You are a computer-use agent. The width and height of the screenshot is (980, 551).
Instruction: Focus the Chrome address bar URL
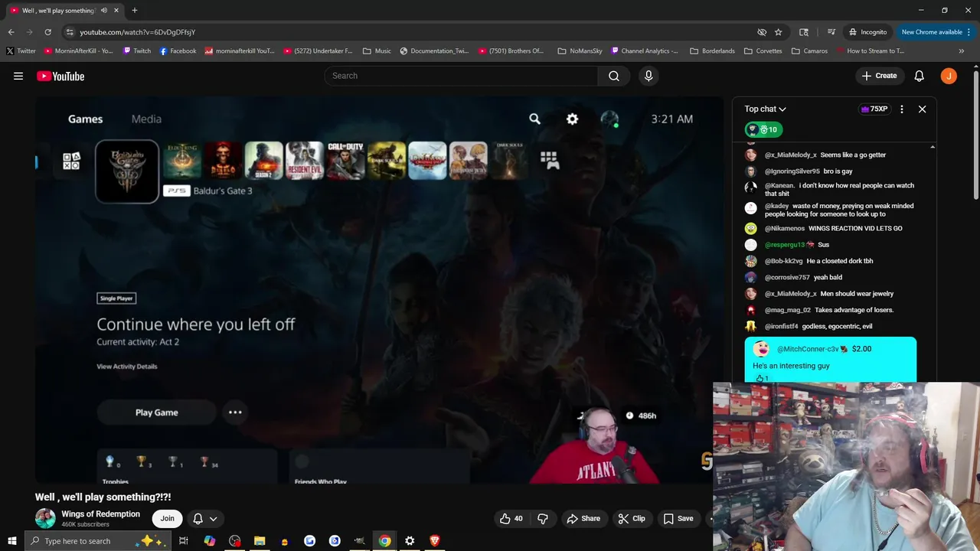pyautogui.click(x=137, y=32)
